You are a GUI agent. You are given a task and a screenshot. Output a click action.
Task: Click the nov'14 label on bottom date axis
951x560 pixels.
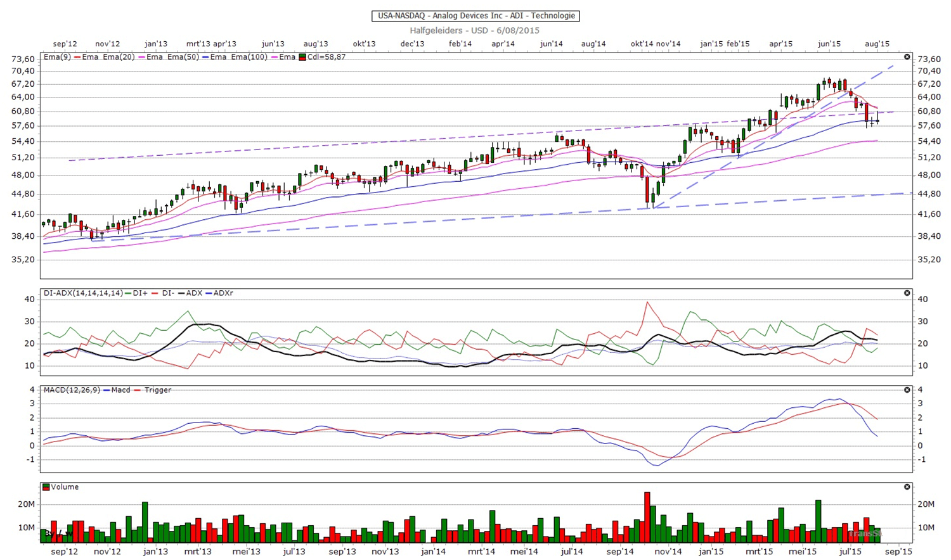tap(668, 552)
